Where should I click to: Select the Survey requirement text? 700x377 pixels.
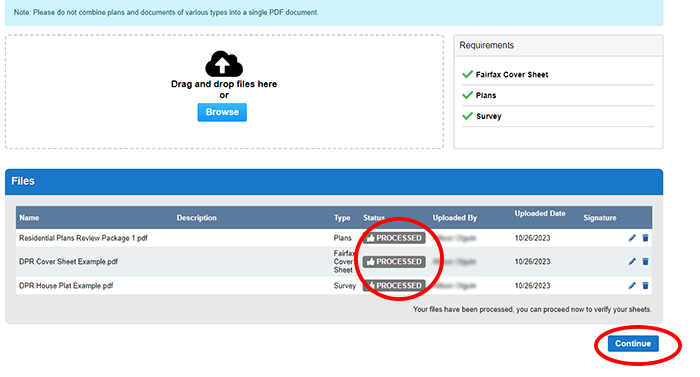(x=488, y=116)
